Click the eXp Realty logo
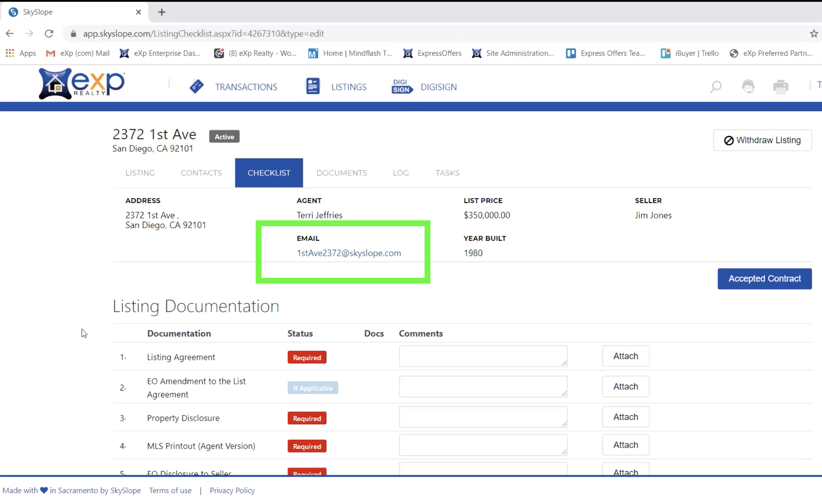 click(x=82, y=84)
